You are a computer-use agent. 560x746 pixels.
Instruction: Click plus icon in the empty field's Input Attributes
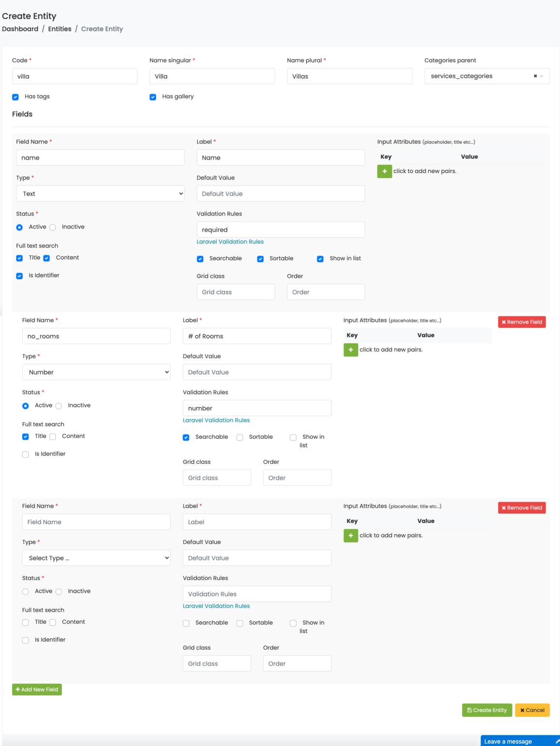(350, 536)
